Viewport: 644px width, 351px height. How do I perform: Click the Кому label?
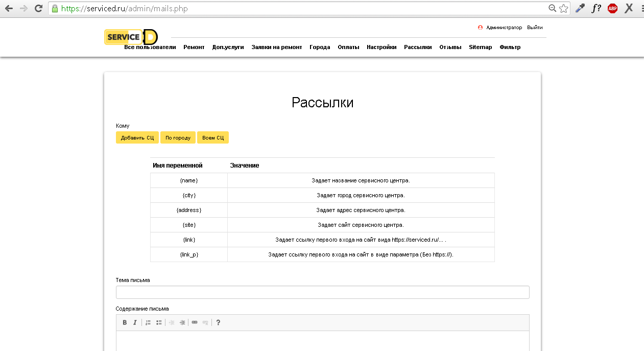click(123, 126)
